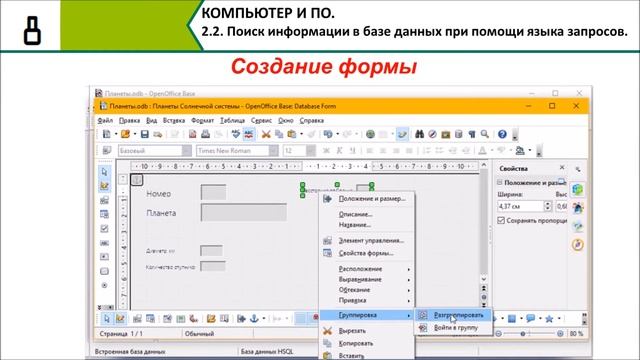
Task: Click the Data Sources cylinder icon
Action: pyautogui.click(x=459, y=134)
